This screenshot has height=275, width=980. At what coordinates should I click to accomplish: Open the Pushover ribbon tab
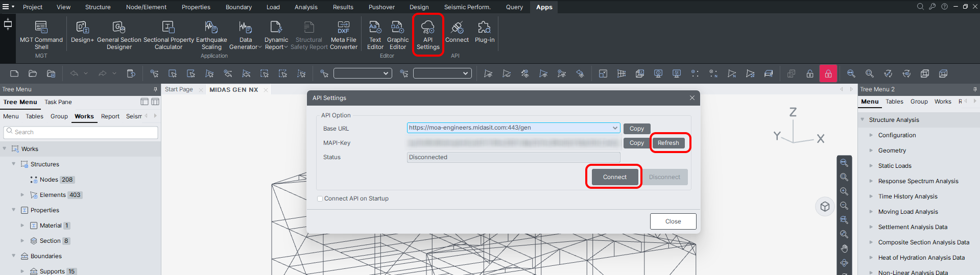coord(381,7)
